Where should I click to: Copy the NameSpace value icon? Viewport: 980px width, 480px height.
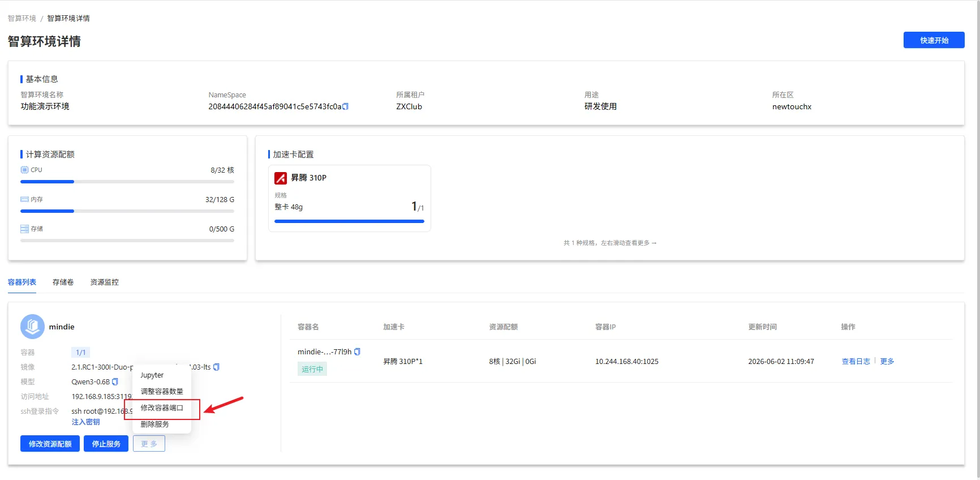pyautogui.click(x=346, y=106)
